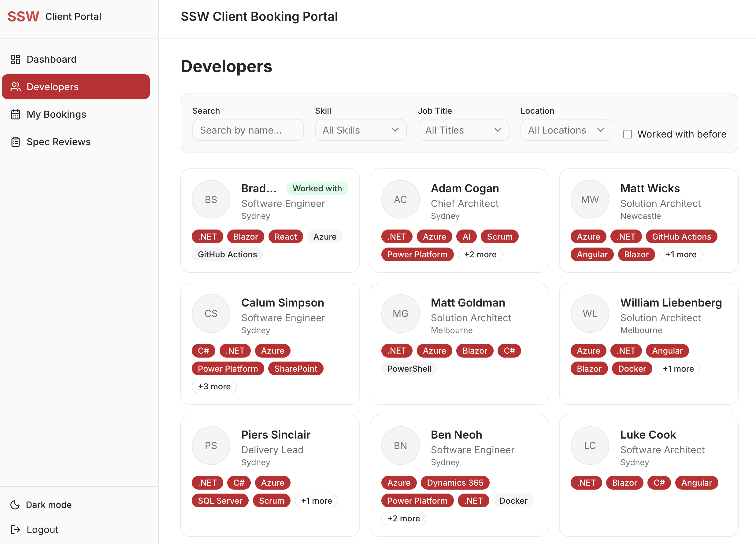756x544 pixels.
Task: Switch to the Developers section
Action: pyautogui.click(x=52, y=86)
